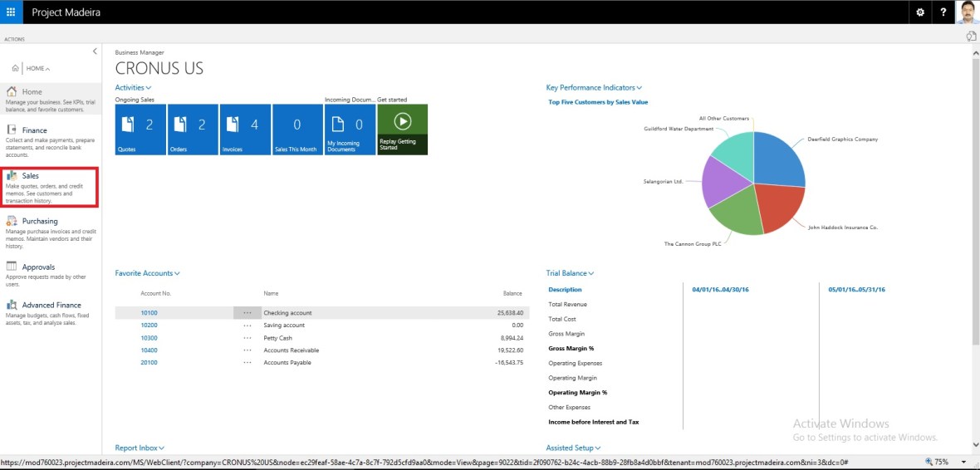Click the help question mark icon
The height and width of the screenshot is (470, 980).
pos(943,12)
